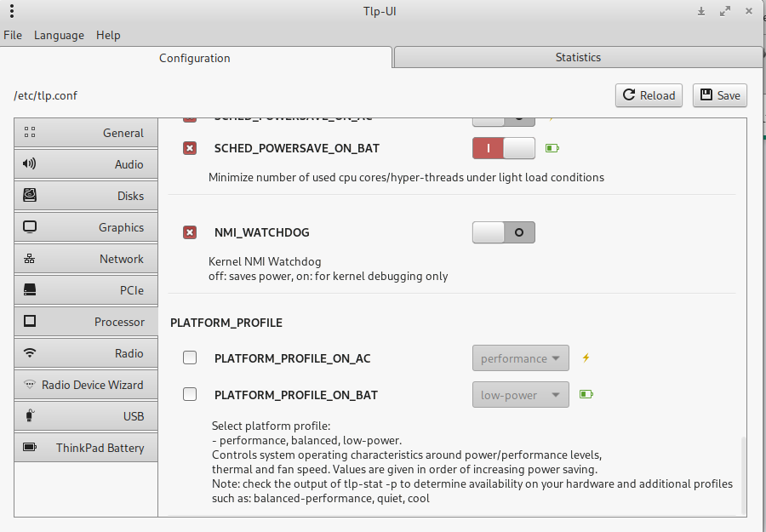Image resolution: width=766 pixels, height=532 pixels.
Task: Switch to the Configuration tab
Action: pos(195,58)
